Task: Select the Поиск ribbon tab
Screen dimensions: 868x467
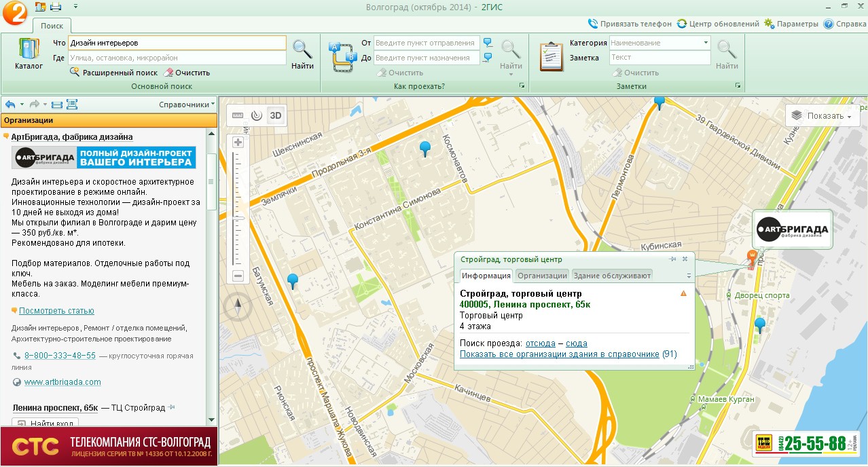Action: coord(52,26)
